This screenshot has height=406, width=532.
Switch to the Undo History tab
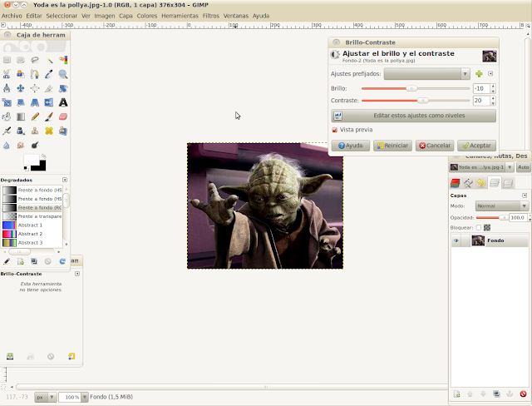[481, 183]
